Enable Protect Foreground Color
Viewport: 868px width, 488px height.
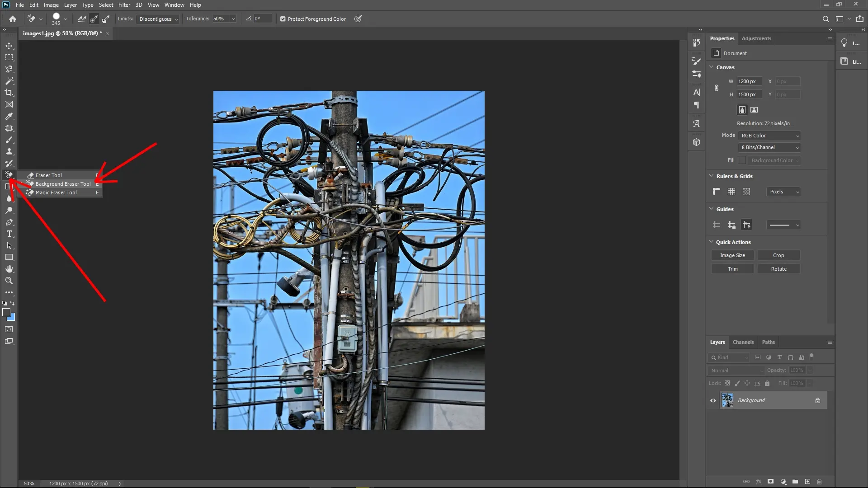[x=283, y=19]
